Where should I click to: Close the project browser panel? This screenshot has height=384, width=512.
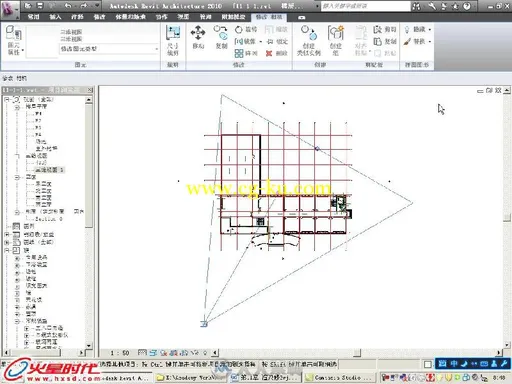90,90
